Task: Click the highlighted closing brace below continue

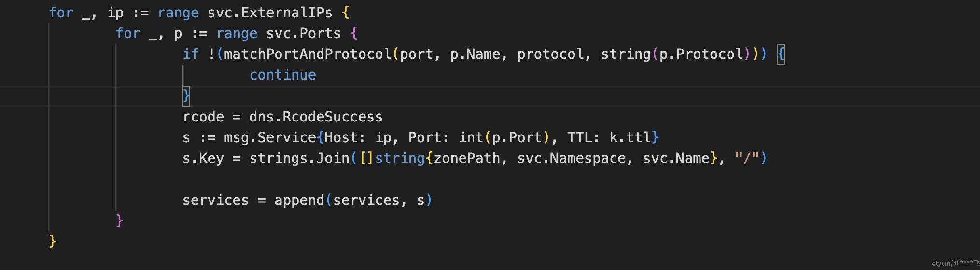Action: [x=186, y=95]
